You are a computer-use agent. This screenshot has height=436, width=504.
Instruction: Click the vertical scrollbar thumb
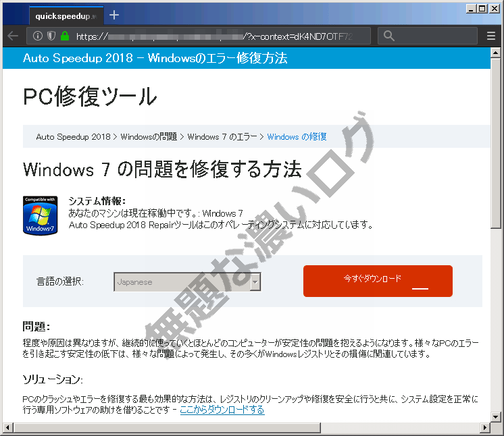[x=495, y=143]
